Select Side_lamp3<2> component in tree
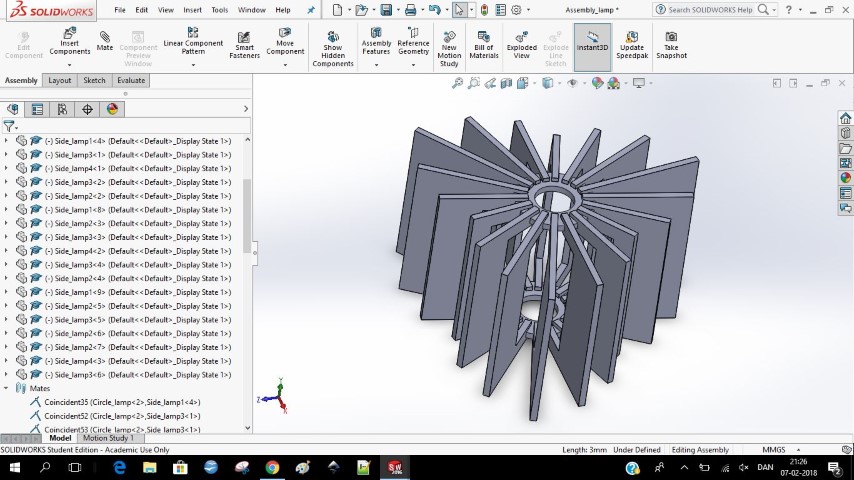 click(x=138, y=182)
